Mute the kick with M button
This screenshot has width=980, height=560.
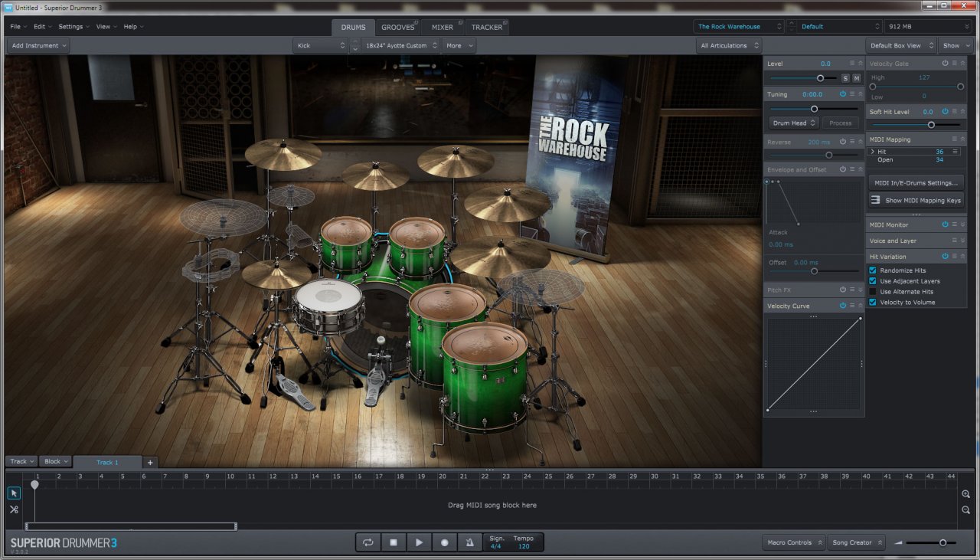click(856, 78)
